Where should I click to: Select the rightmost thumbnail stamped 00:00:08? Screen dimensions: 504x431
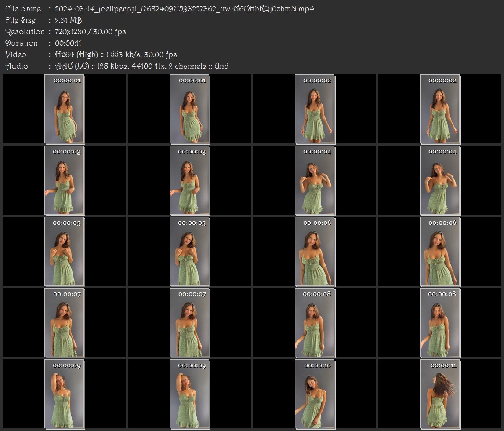pyautogui.click(x=440, y=323)
